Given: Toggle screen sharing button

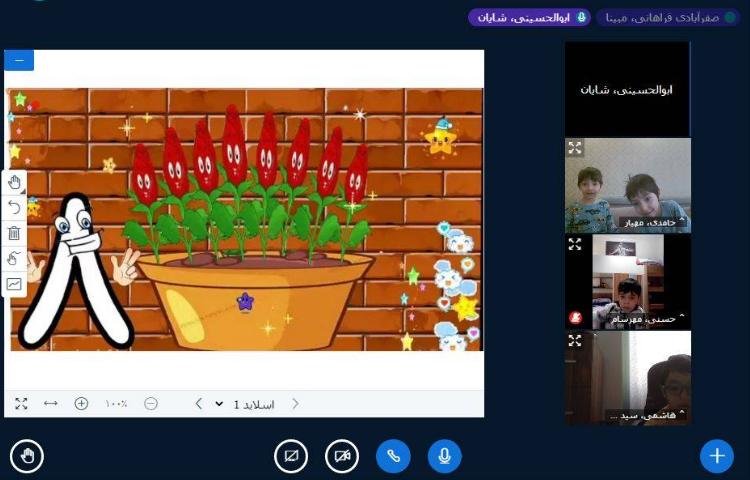Looking at the screenshot, I should pyautogui.click(x=290, y=456).
